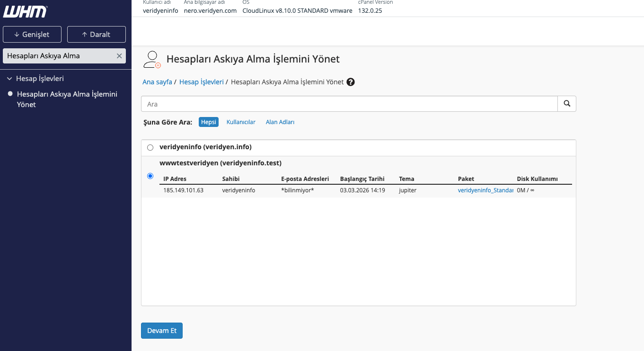Select the veridyeninfo account radio button
The image size is (644, 351).
(x=150, y=147)
